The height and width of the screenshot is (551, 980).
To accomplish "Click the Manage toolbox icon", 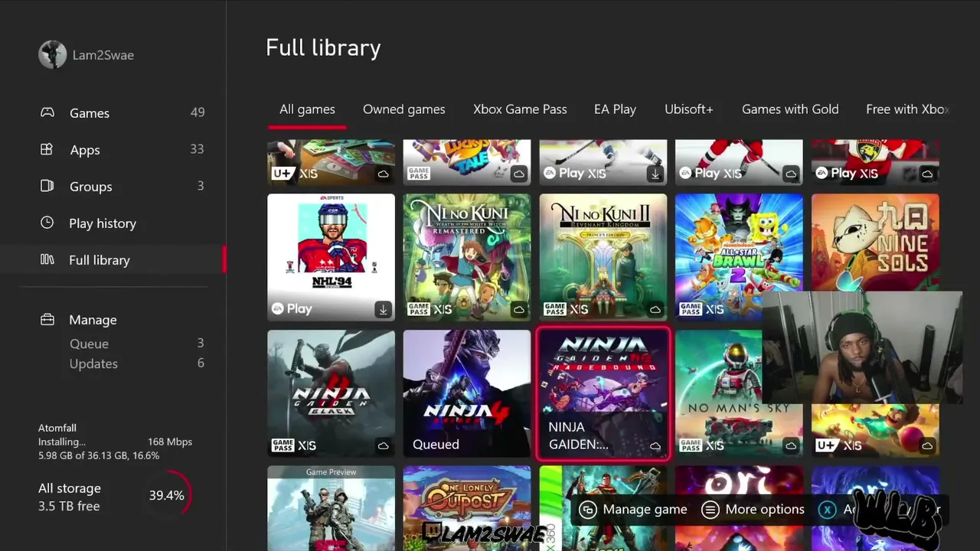I will pyautogui.click(x=47, y=319).
